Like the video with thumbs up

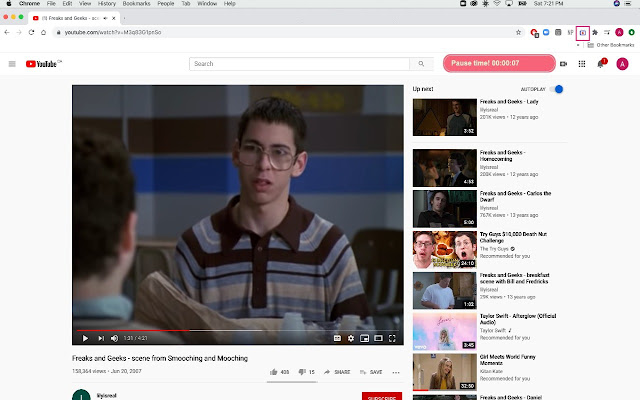[279, 372]
